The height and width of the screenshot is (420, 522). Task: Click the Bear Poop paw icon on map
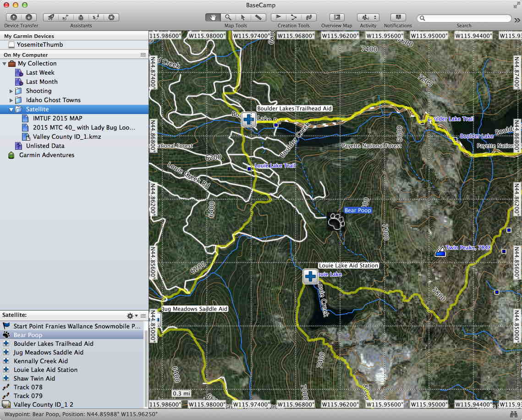(336, 221)
